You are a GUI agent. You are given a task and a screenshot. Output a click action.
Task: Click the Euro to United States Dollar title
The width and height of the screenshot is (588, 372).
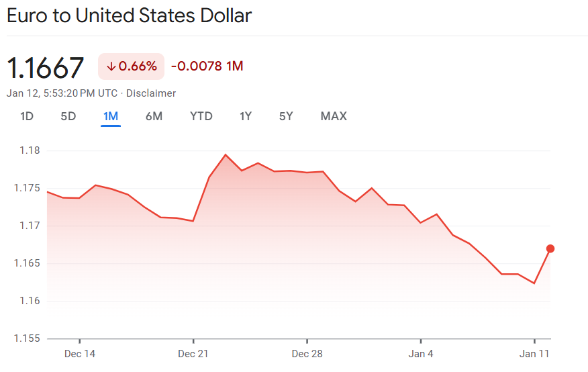(129, 16)
